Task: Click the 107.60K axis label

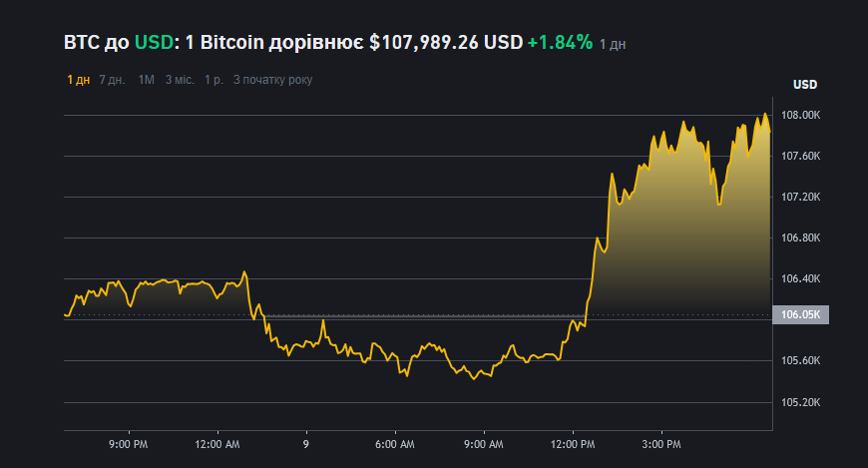Action: pyautogui.click(x=800, y=157)
